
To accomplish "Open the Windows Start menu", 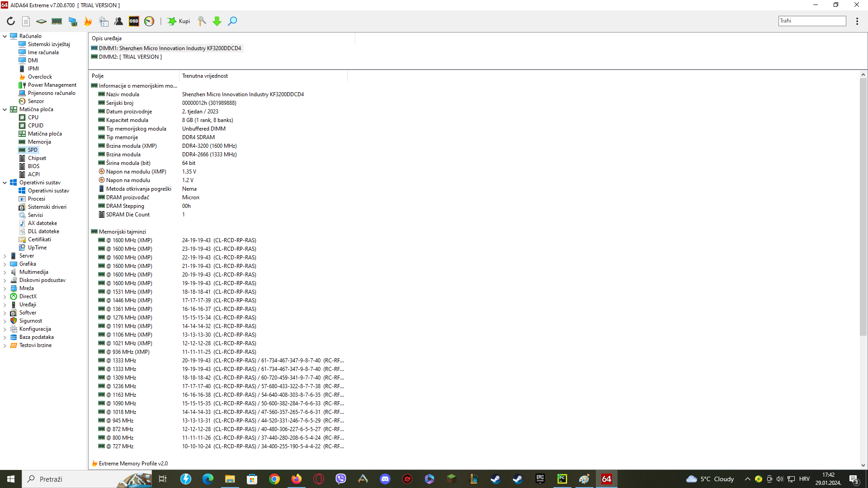I will pyautogui.click(x=11, y=479).
